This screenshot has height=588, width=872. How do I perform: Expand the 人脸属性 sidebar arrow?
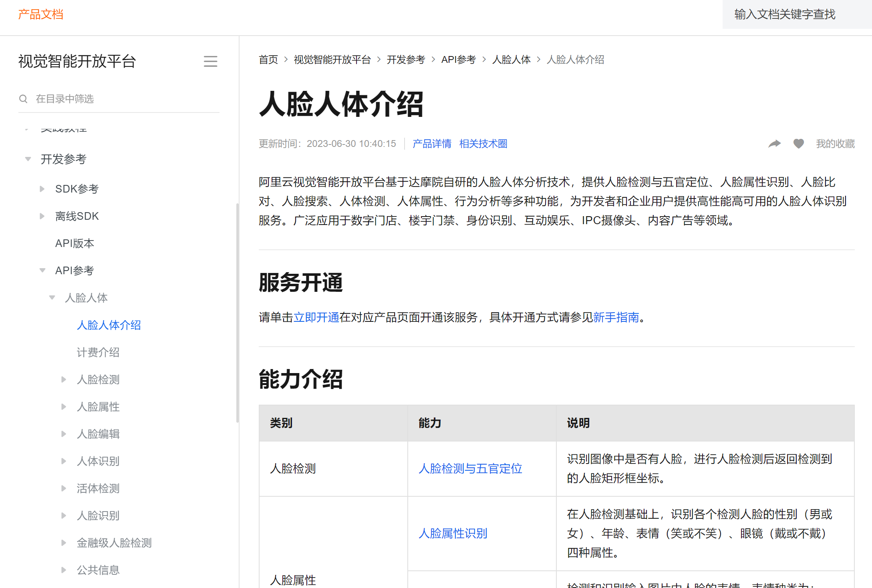click(x=64, y=407)
